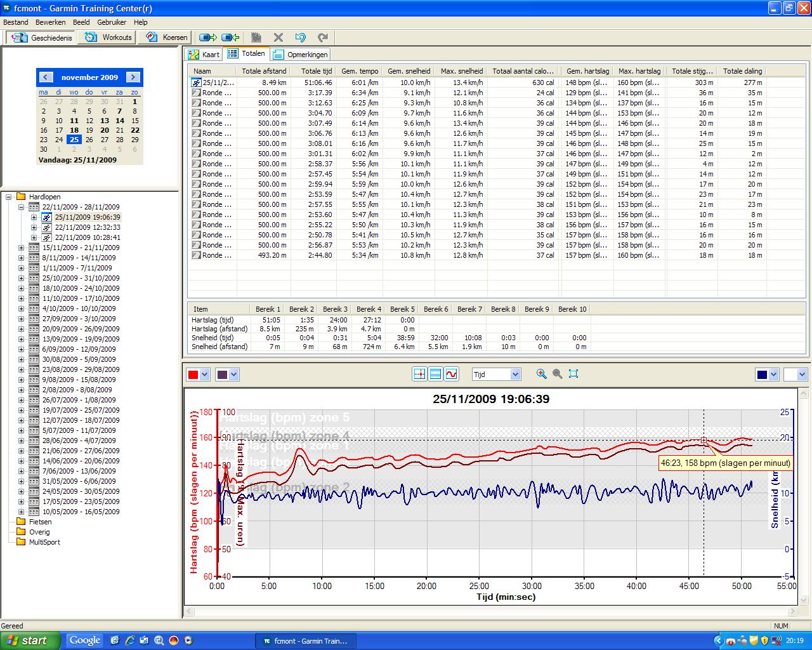Click the horizontal scrollbar below the graph
This screenshot has width=812, height=650.
pyautogui.click(x=490, y=612)
